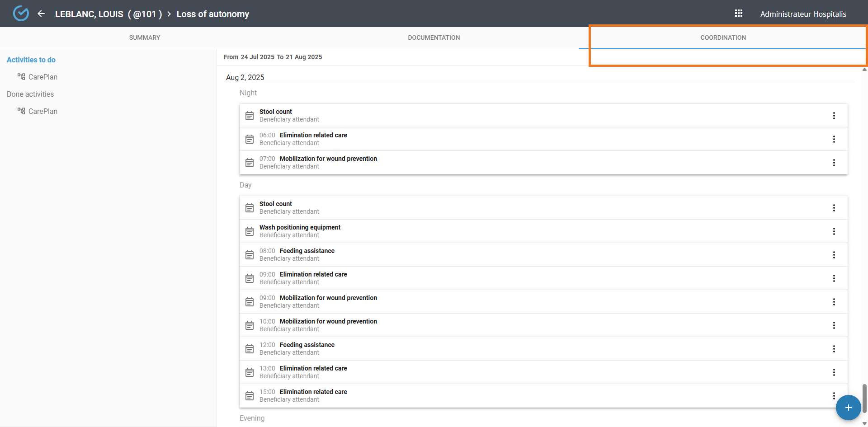Screen dimensions: 868x427
Task: Click the back arrow in header
Action: [41, 14]
